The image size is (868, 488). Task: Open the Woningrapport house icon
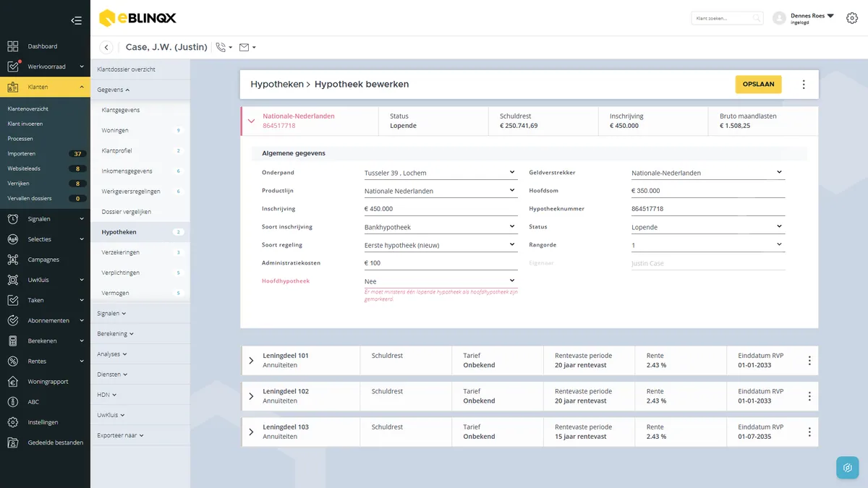click(13, 381)
